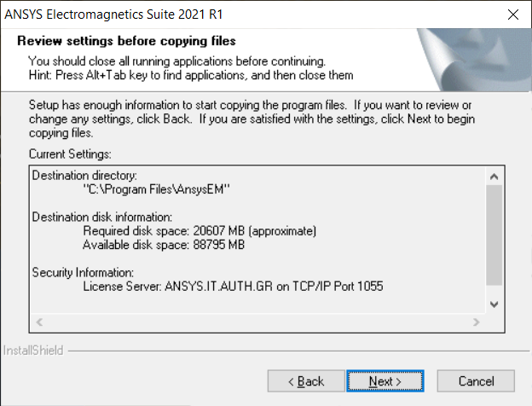Click the horizontal scroll right arrow
The height and width of the screenshot is (406, 532).
[x=477, y=322]
